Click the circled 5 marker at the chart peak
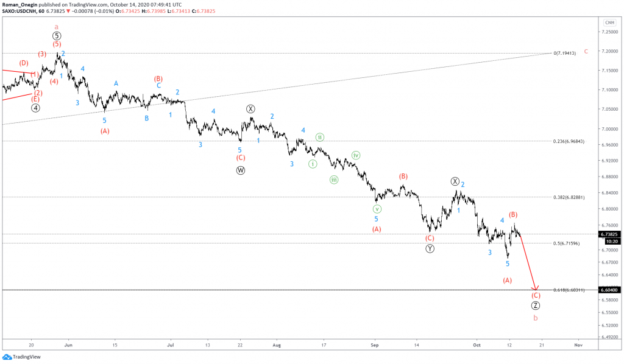 point(57,35)
